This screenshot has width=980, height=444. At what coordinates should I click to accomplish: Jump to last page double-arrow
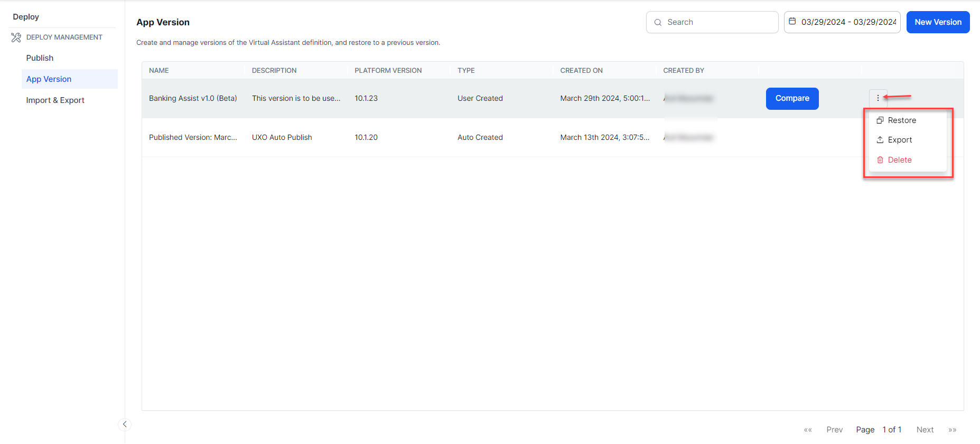pyautogui.click(x=952, y=430)
